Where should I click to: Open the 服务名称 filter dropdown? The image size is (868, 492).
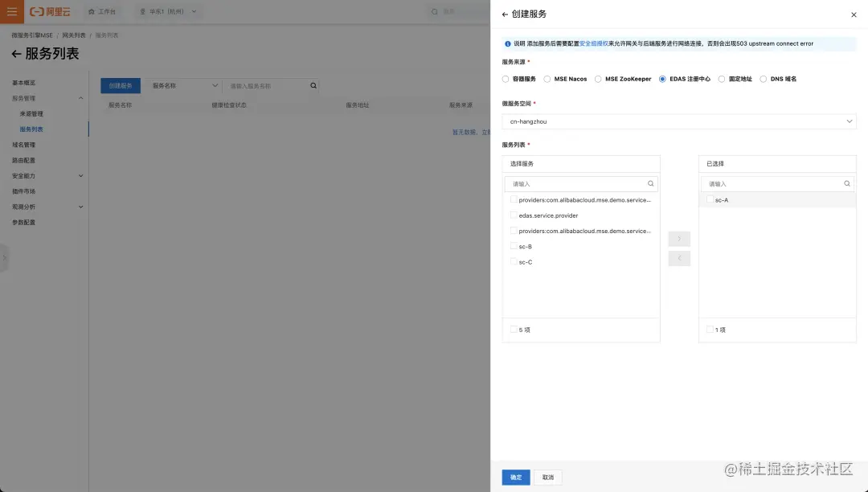tap(184, 86)
